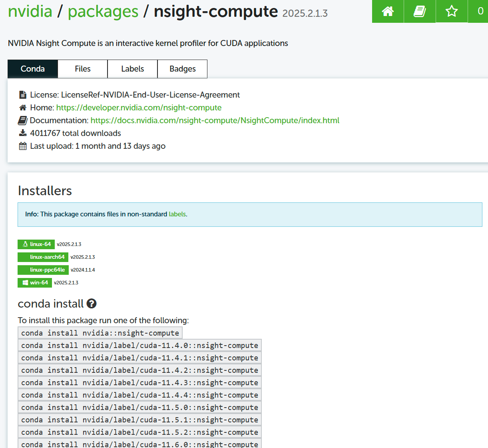
Task: Switch to the Badges tab
Action: (183, 69)
